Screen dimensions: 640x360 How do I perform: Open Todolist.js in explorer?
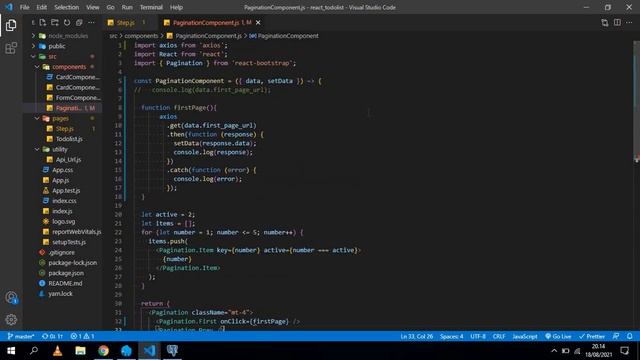(64, 139)
